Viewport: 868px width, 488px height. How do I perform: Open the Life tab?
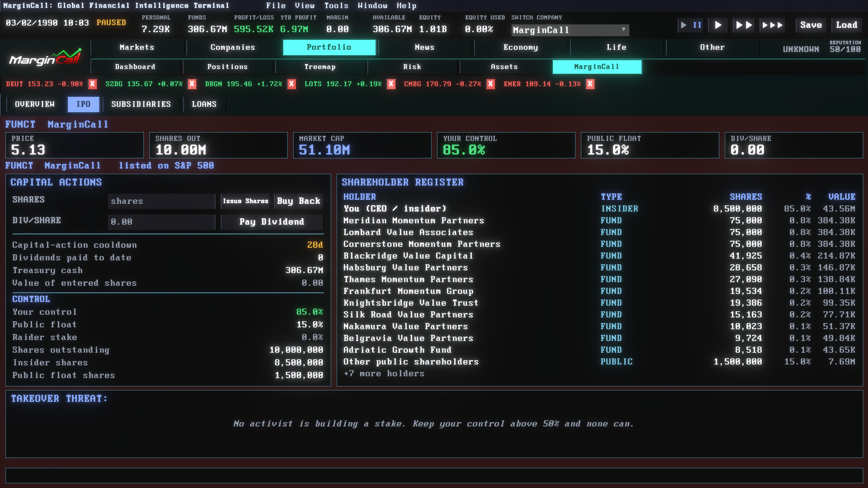[617, 47]
